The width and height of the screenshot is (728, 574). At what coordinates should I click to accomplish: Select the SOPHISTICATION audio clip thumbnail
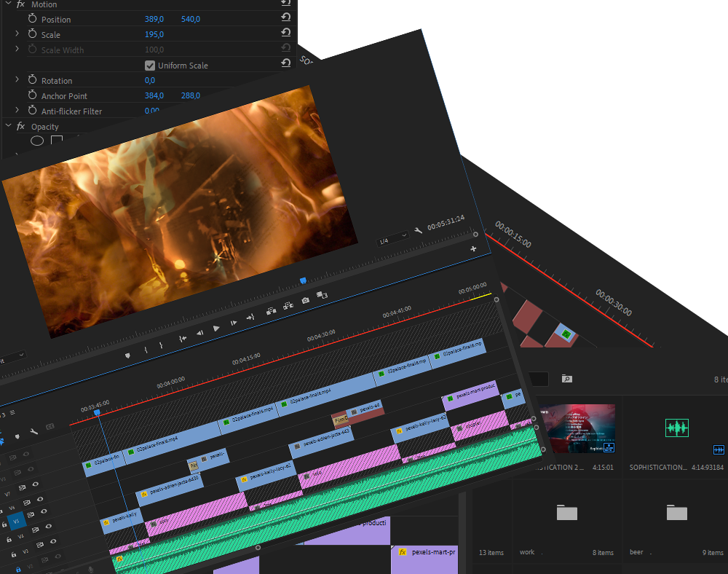678,429
